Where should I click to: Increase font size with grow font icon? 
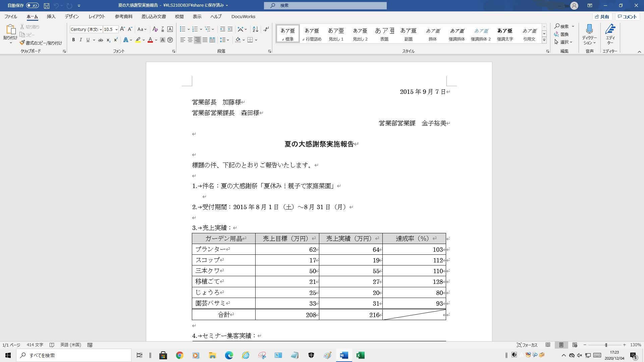(x=122, y=29)
